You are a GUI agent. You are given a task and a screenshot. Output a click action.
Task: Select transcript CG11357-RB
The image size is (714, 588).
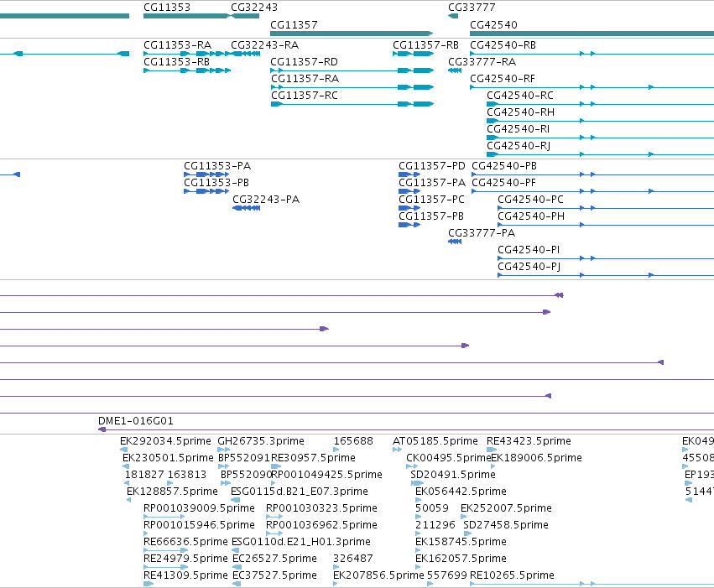click(x=414, y=54)
